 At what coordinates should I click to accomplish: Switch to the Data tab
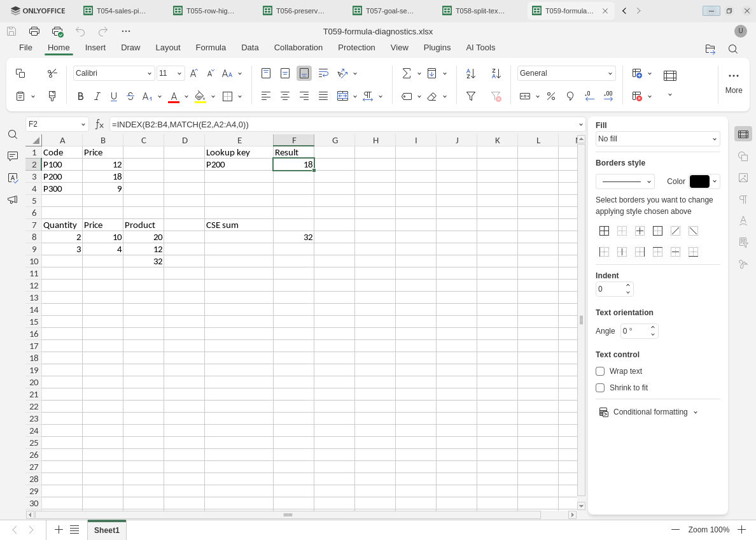coord(249,48)
